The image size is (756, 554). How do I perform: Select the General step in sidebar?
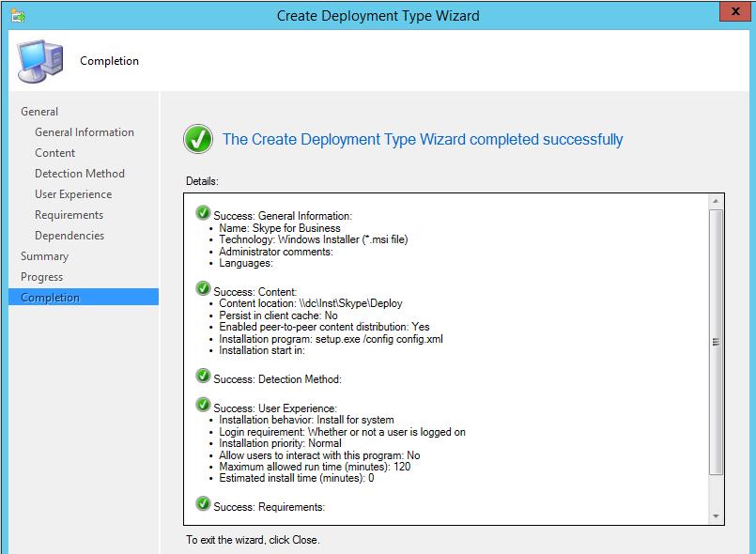click(x=39, y=112)
